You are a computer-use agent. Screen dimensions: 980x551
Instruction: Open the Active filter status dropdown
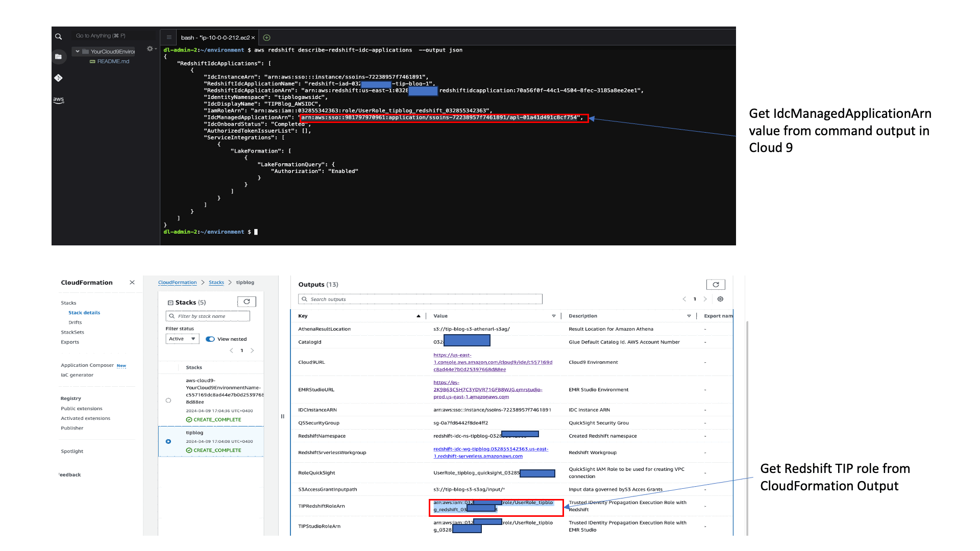[182, 339]
